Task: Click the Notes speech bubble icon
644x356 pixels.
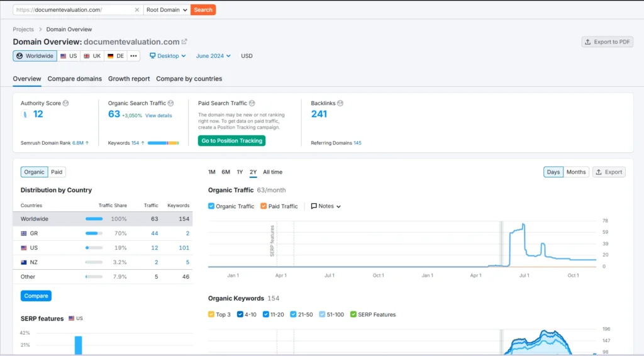Action: [314, 206]
